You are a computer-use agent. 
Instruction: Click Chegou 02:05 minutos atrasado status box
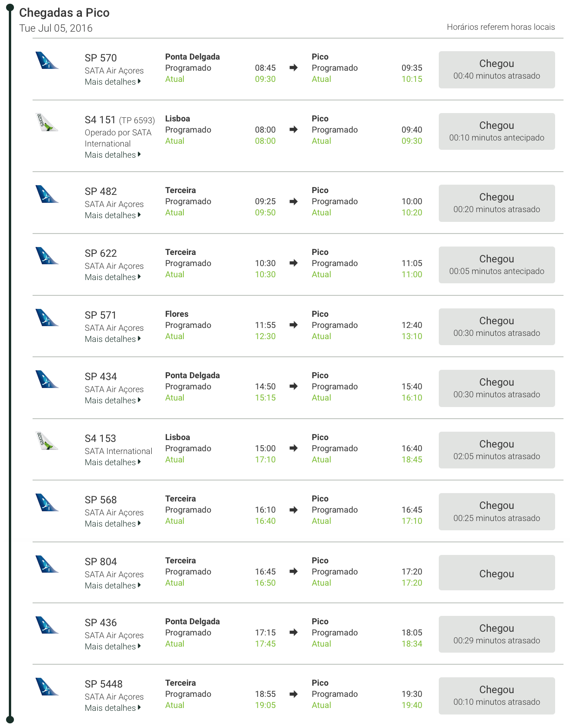pyautogui.click(x=496, y=450)
